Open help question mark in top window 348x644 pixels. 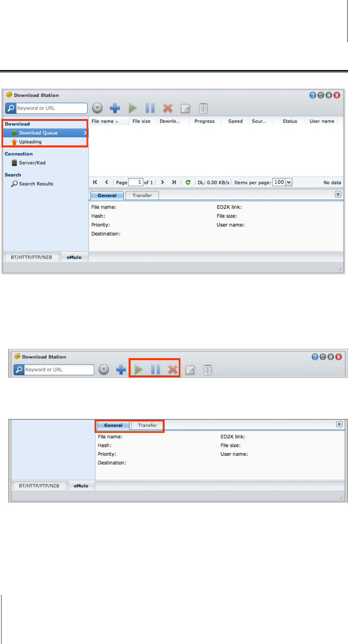click(x=312, y=95)
